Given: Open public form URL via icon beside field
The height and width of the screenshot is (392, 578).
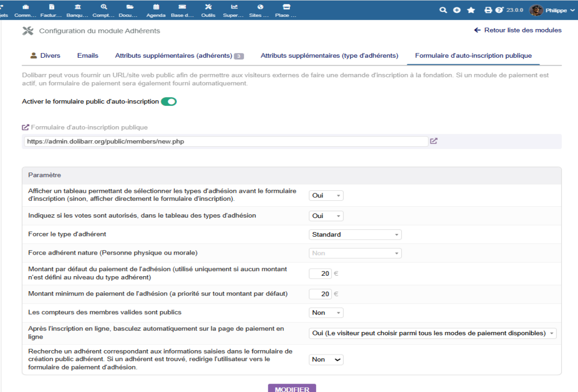Looking at the screenshot, I should 434,141.
